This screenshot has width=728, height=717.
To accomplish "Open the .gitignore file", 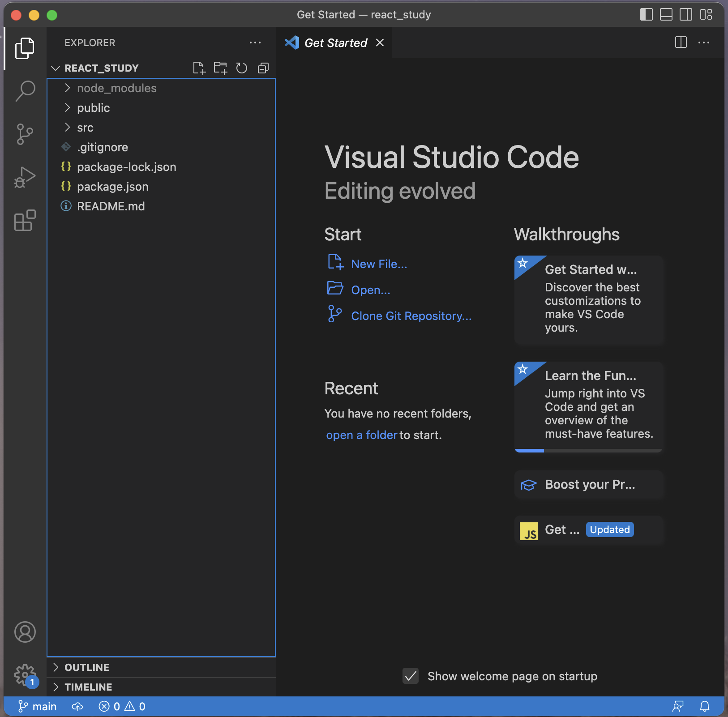I will pyautogui.click(x=161, y=147).
